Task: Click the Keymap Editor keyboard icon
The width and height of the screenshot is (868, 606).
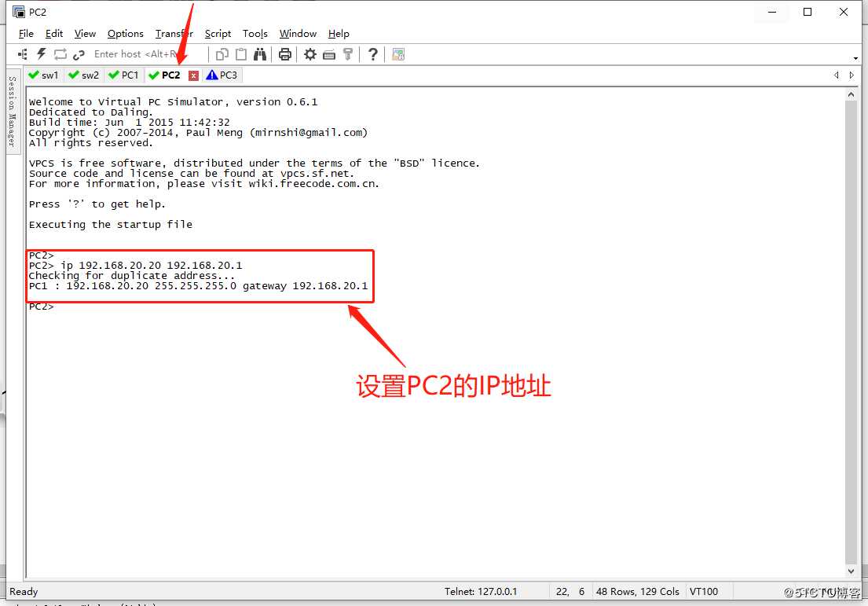Action: click(x=329, y=54)
